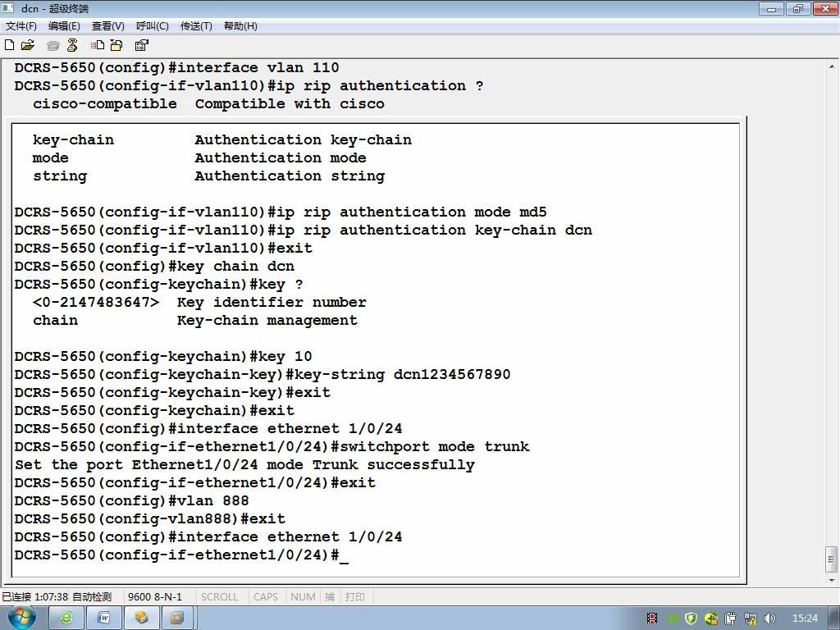Click the film-strip tray icon

pyautogui.click(x=652, y=619)
